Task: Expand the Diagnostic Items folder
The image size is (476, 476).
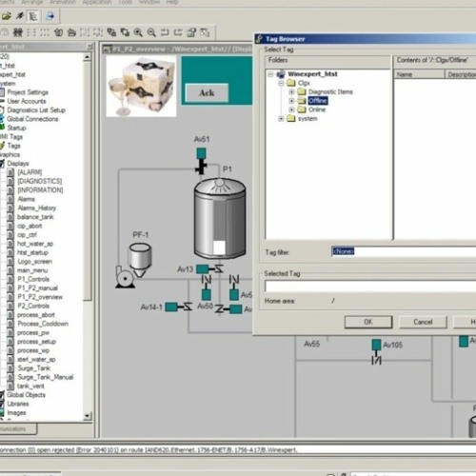Action: coord(291,92)
